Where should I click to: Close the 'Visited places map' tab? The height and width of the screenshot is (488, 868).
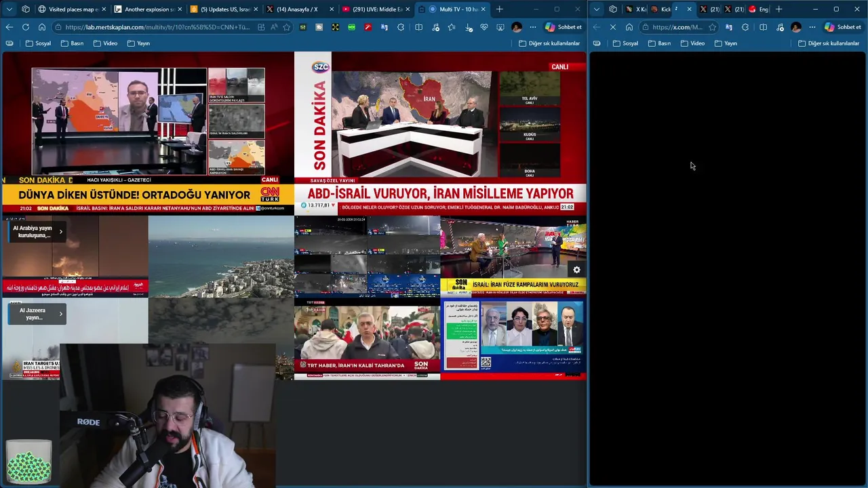103,9
